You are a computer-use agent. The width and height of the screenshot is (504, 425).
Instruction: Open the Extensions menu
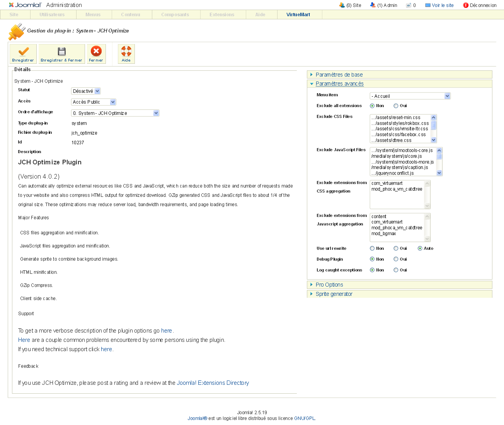pyautogui.click(x=222, y=15)
